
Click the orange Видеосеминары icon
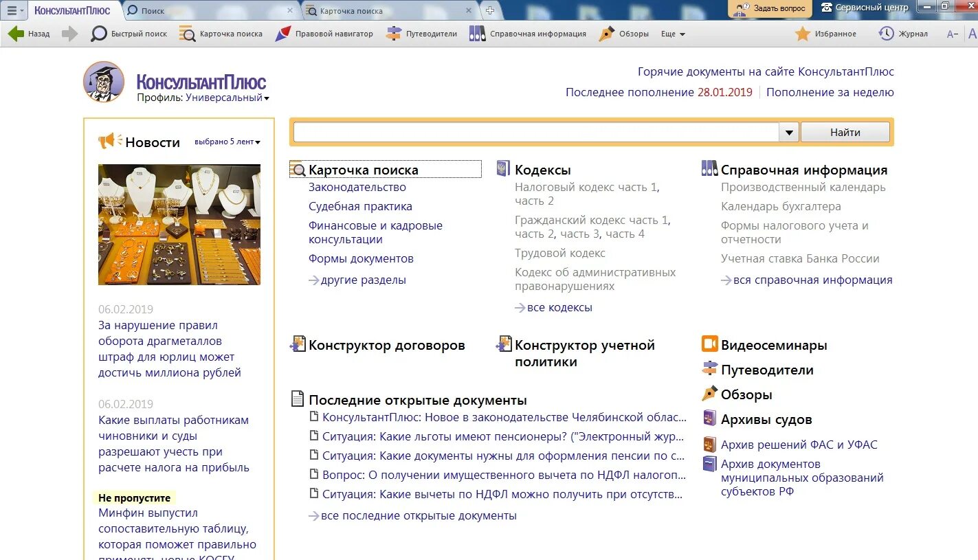(710, 344)
